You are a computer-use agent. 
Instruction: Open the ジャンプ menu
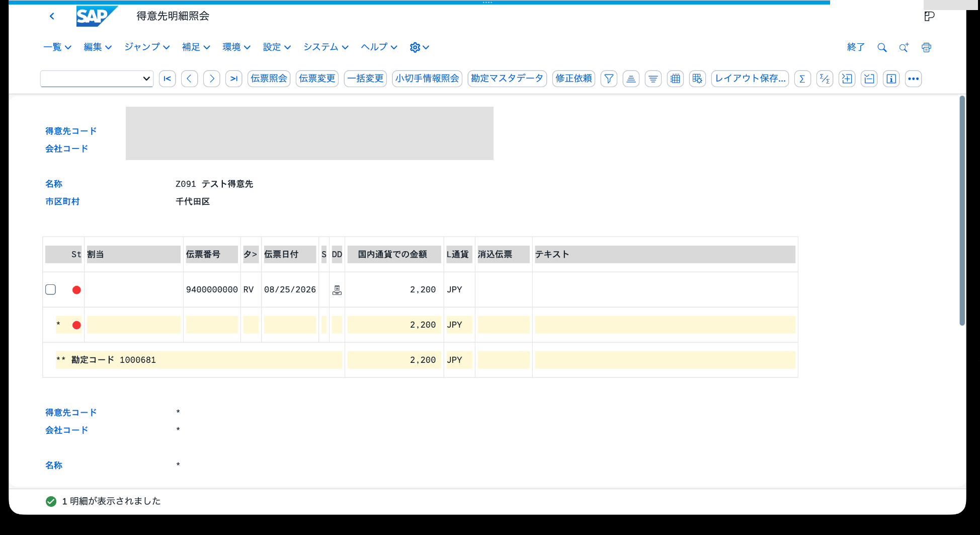pos(147,47)
